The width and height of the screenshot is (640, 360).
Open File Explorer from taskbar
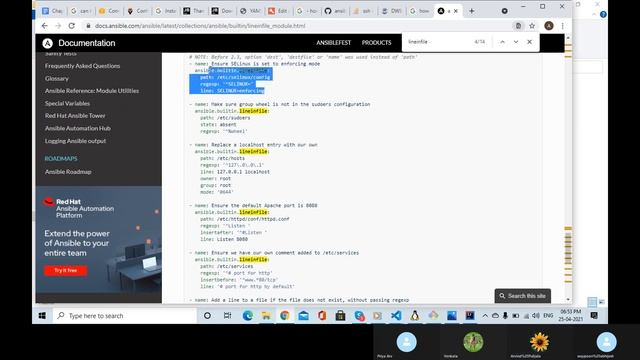(x=266, y=316)
